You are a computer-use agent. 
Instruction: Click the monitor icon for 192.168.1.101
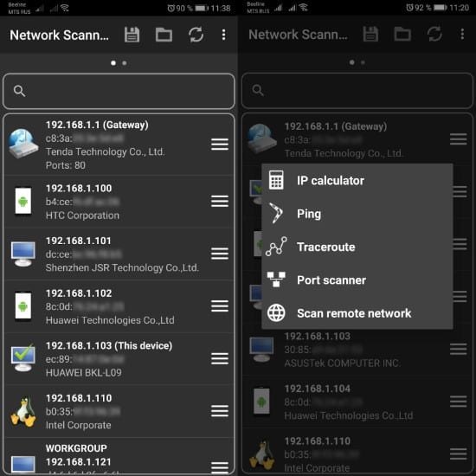[x=23, y=254]
